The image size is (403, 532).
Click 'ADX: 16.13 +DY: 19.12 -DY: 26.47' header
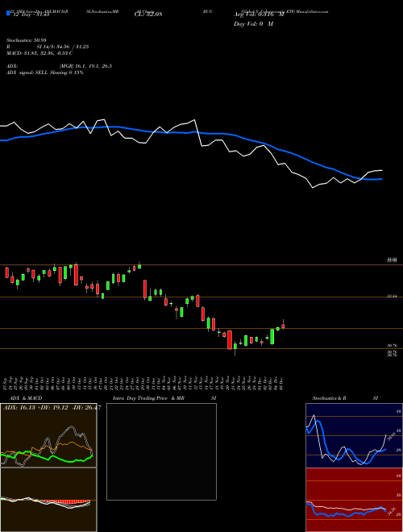click(52, 408)
